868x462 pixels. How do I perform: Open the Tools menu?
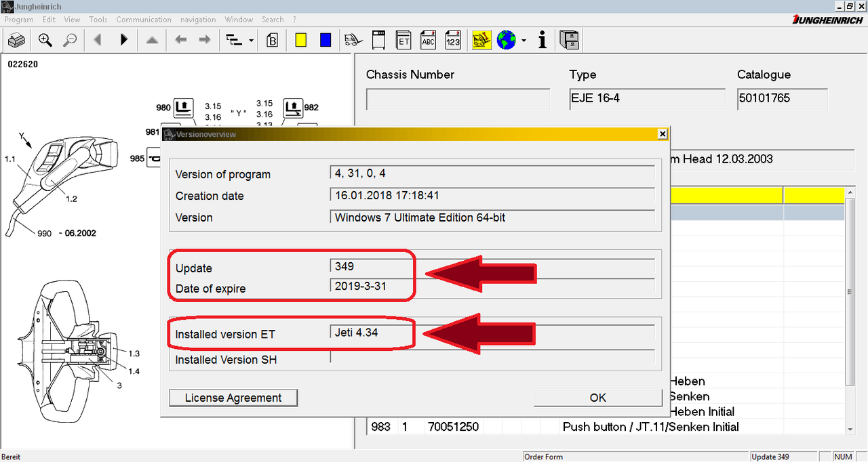tap(98, 20)
